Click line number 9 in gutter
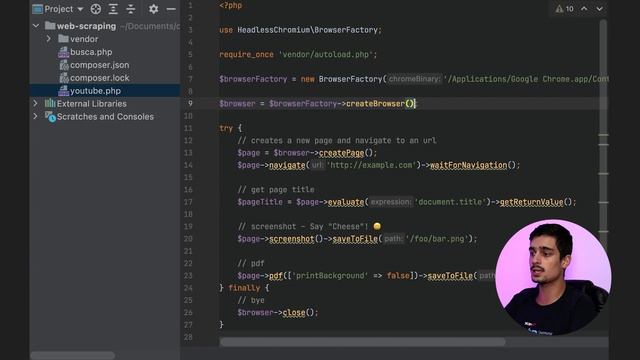 190,104
